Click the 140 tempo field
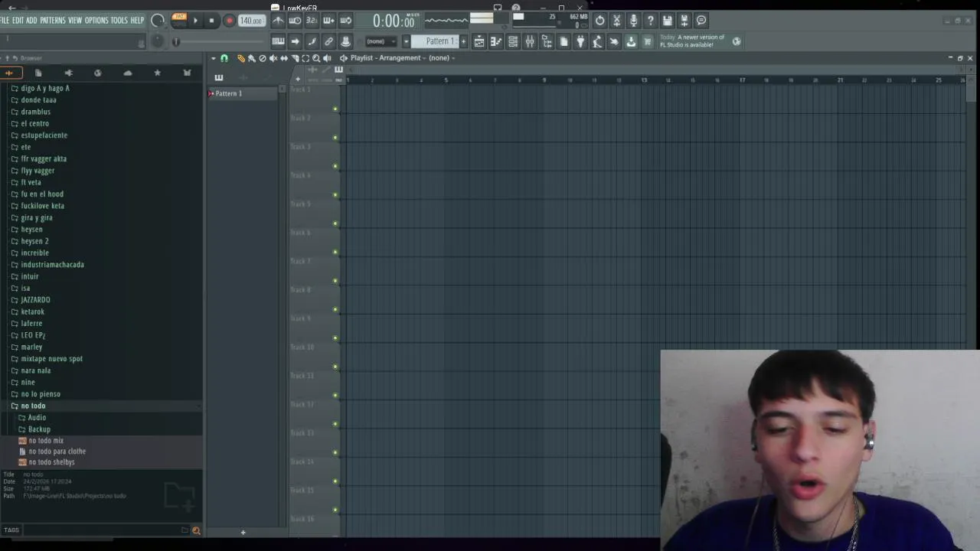 (250, 21)
